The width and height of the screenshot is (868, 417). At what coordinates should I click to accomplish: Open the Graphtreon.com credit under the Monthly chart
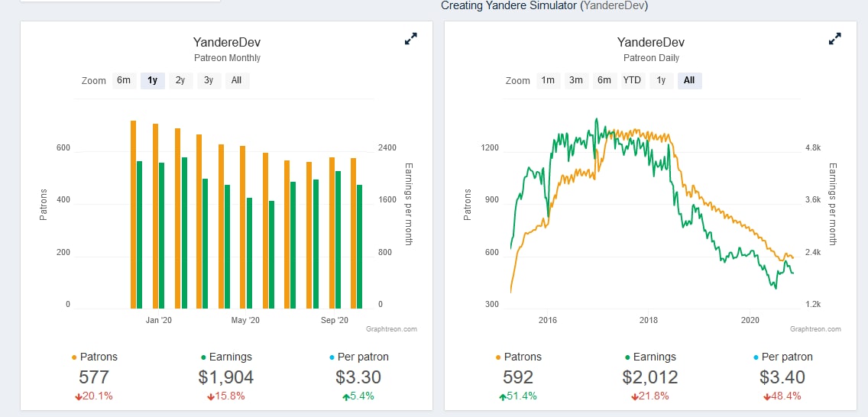391,329
